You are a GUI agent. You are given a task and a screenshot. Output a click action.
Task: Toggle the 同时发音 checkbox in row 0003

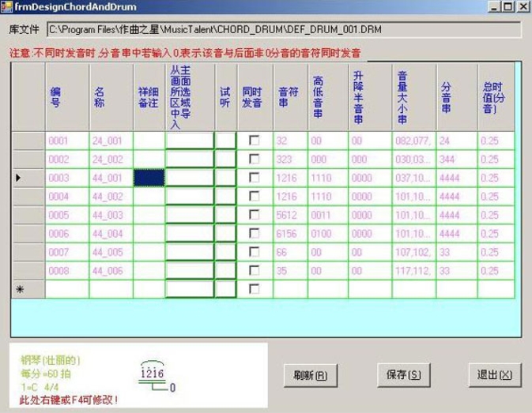click(254, 178)
